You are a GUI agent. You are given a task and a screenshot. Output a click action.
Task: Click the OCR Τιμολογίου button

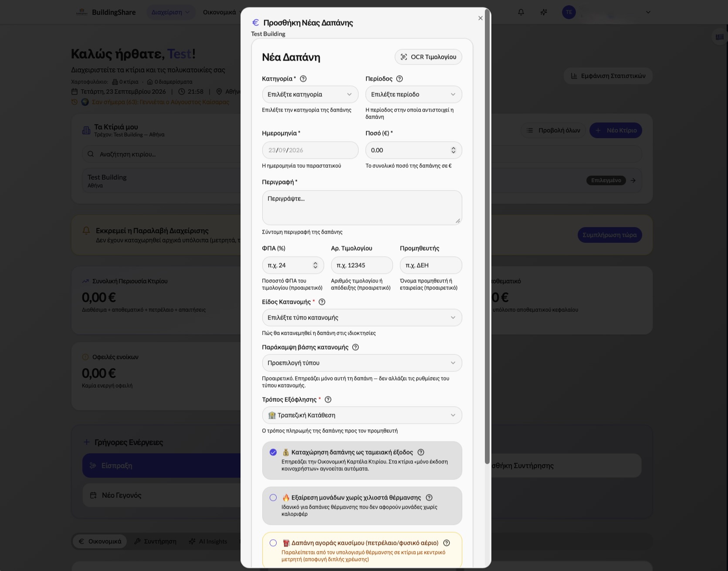tap(429, 57)
